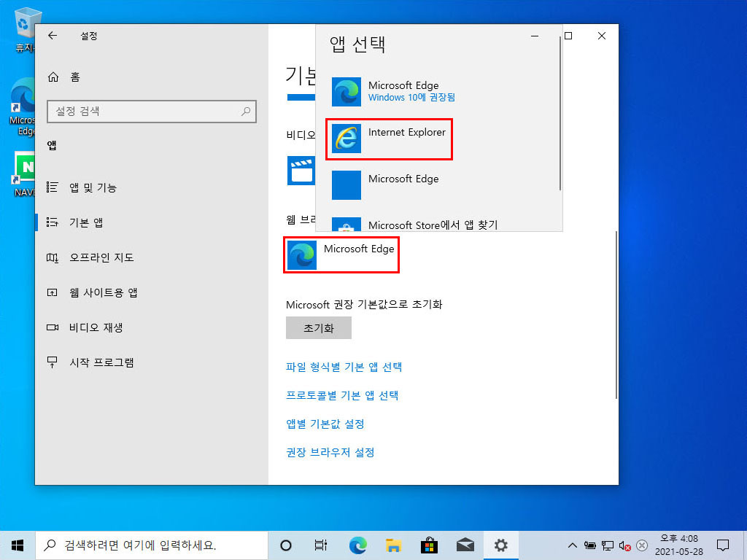
Task: Maximize the Settings window
Action: click(x=568, y=36)
